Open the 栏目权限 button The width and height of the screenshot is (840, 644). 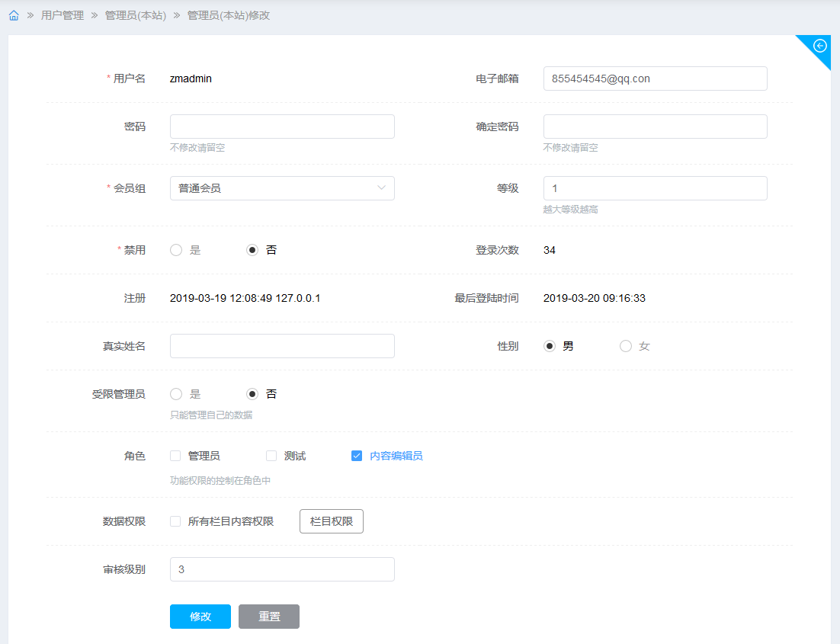pyautogui.click(x=332, y=521)
